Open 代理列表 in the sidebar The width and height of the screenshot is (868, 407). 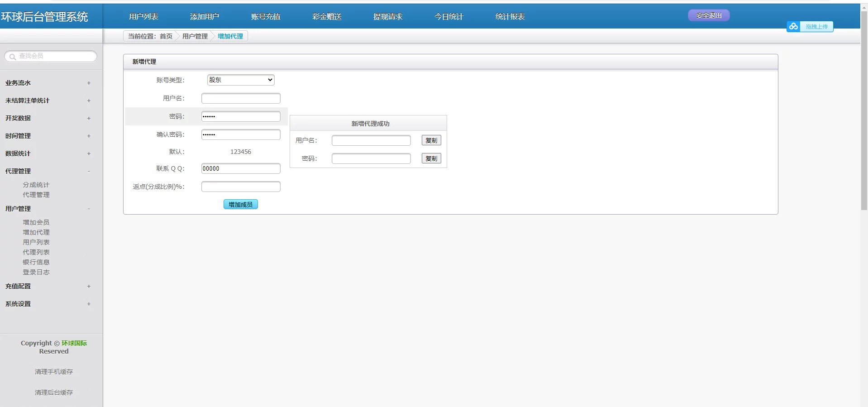pos(36,252)
